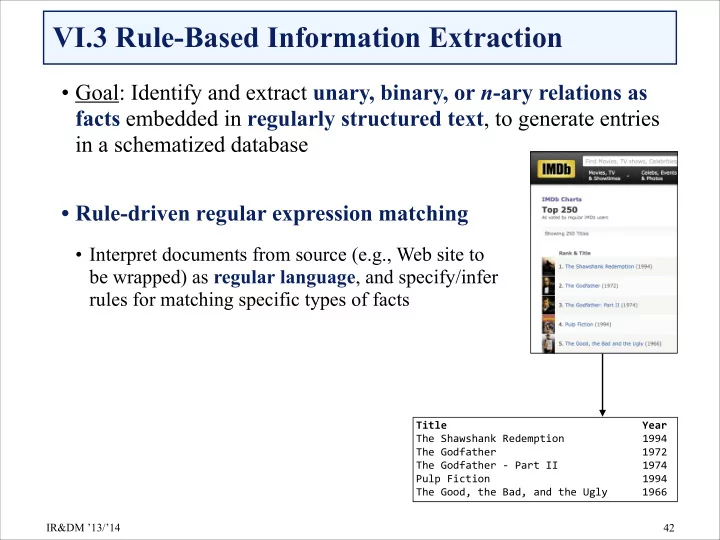
Task: Click the year value '1966' in the table
Action: pos(654,492)
